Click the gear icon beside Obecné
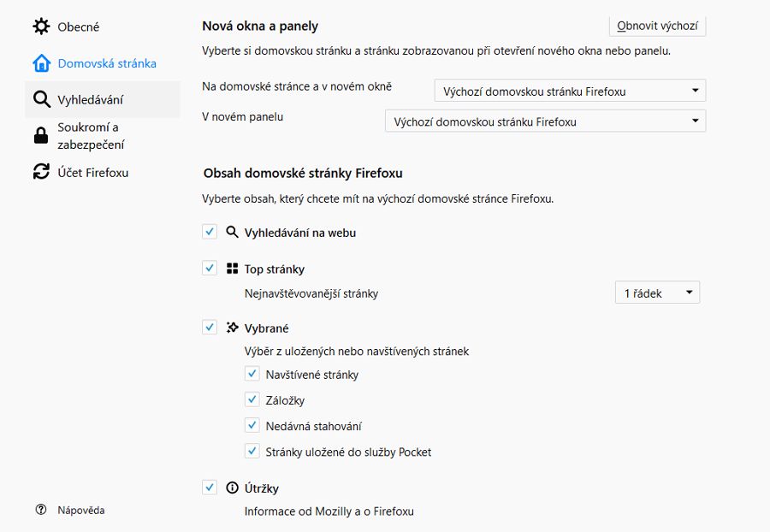This screenshot has height=532, width=770. [x=41, y=27]
